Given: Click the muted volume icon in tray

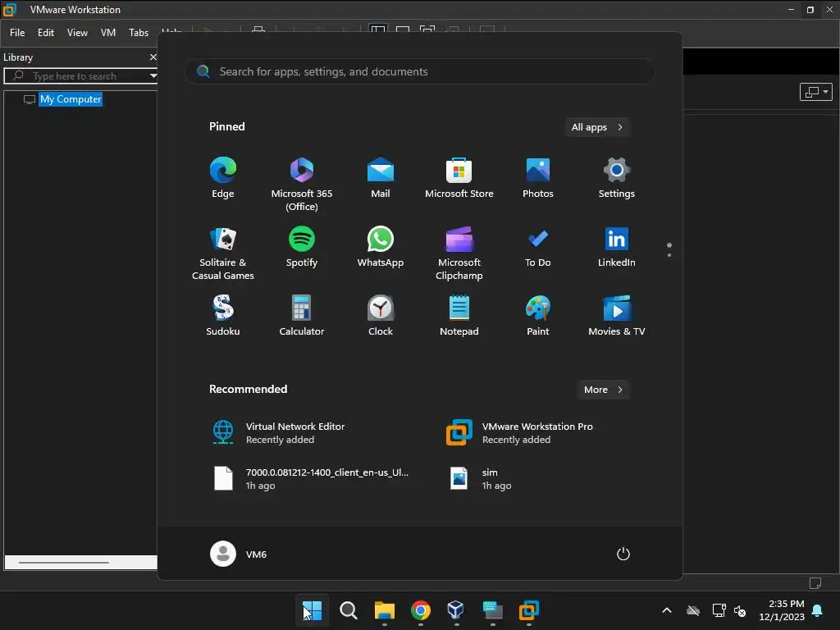Looking at the screenshot, I should point(740,610).
